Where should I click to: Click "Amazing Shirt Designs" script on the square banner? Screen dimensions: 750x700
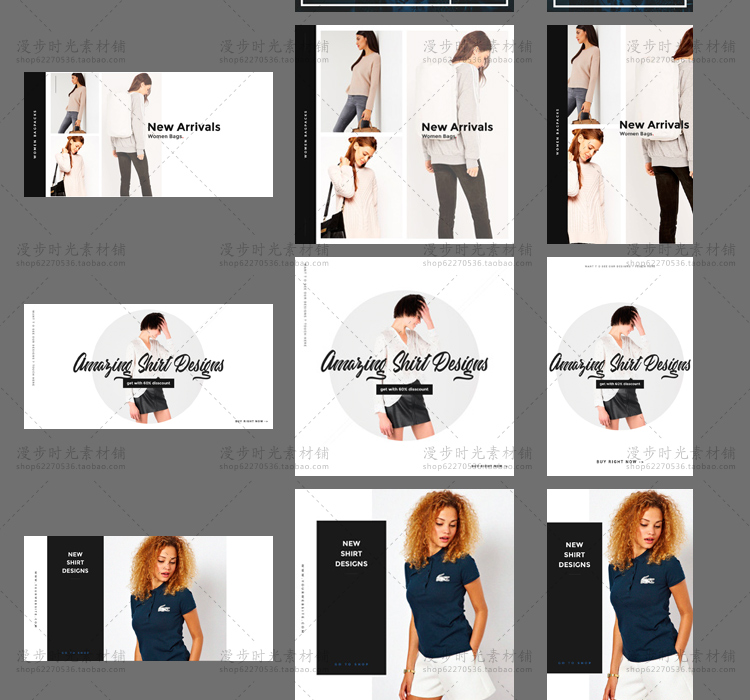click(404, 362)
